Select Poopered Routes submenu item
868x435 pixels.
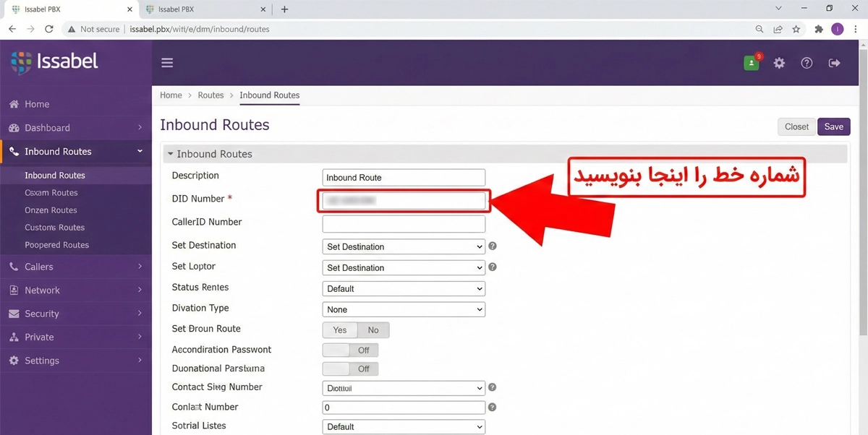click(57, 245)
